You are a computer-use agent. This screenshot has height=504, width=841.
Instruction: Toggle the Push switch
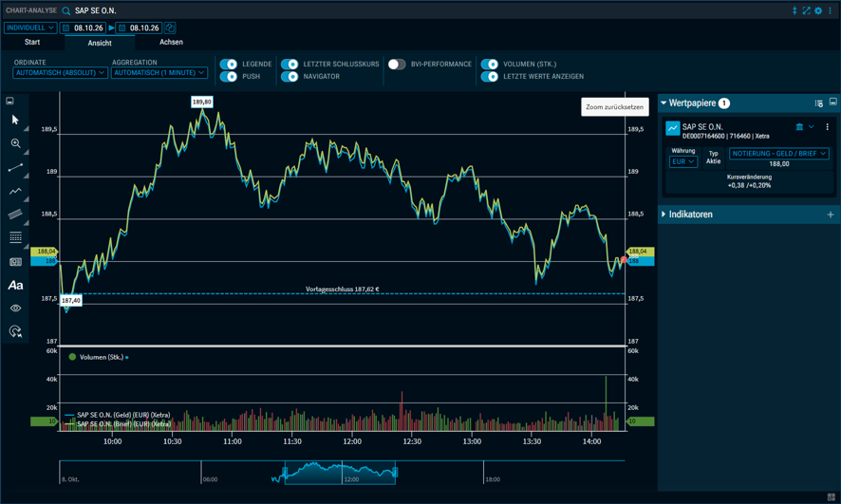pos(229,77)
